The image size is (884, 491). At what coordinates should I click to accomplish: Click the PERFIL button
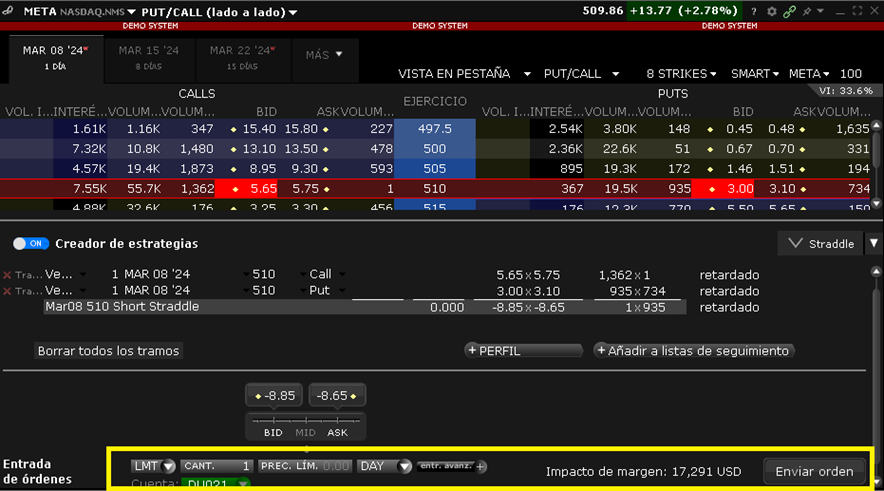522,351
